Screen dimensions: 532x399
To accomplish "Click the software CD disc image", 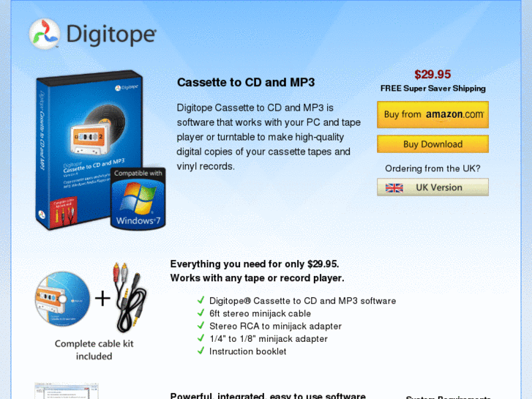I will coord(62,299).
